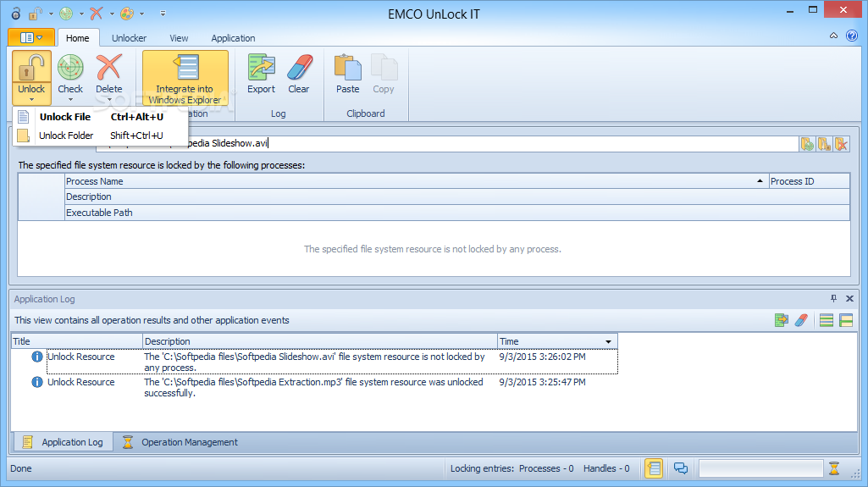Click the Clear log eraser icon in ribbon
This screenshot has width=868, height=487.
(300, 68)
